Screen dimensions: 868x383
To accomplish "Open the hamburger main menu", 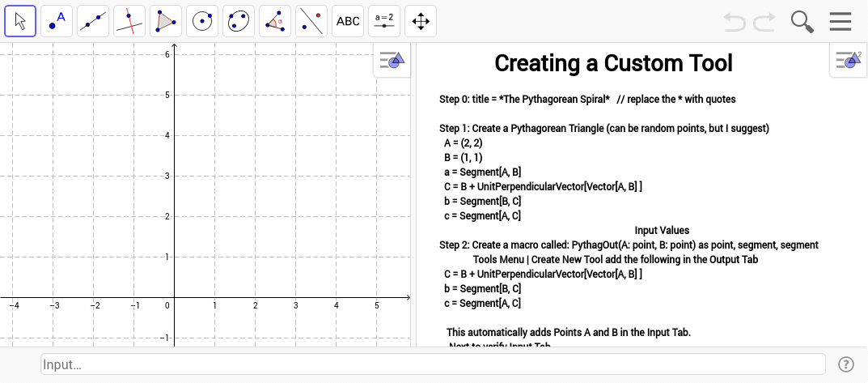I will click(840, 22).
